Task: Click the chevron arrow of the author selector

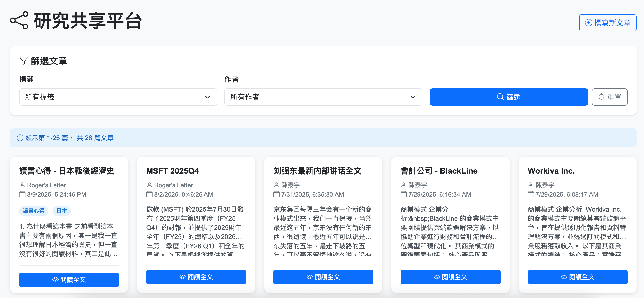Action: tap(412, 97)
